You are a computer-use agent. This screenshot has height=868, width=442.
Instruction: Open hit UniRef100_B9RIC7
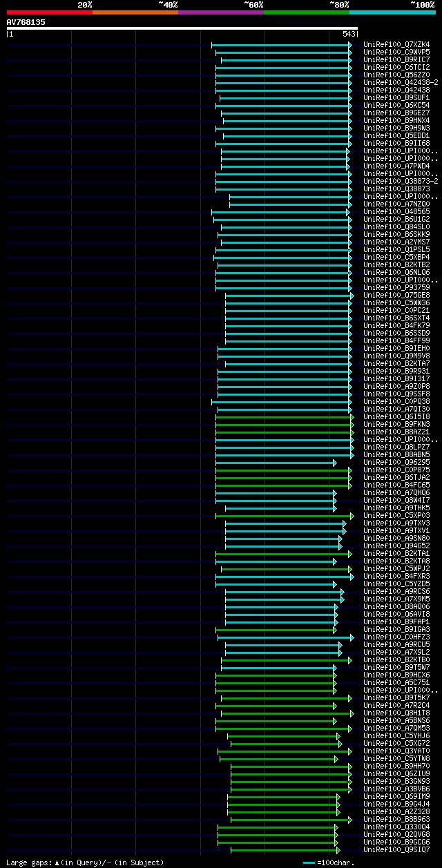(396, 59)
